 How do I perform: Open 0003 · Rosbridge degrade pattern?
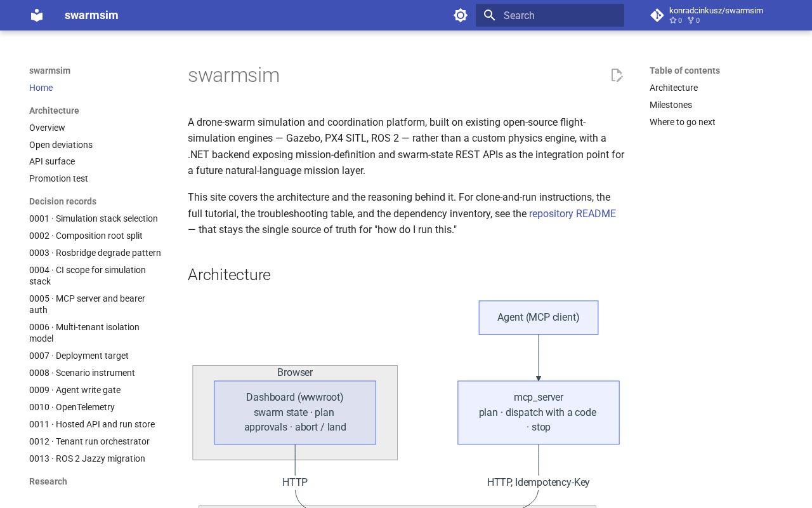pyautogui.click(x=95, y=253)
